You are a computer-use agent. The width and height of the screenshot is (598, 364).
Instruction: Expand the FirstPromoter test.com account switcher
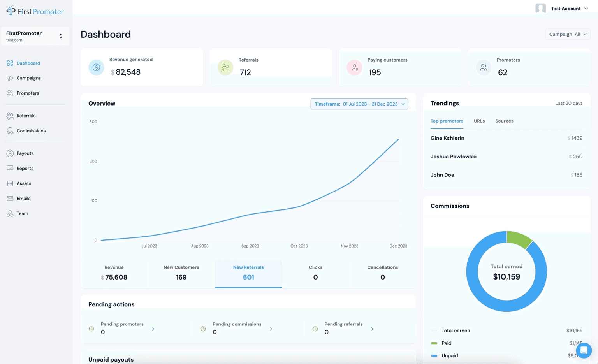coord(35,36)
